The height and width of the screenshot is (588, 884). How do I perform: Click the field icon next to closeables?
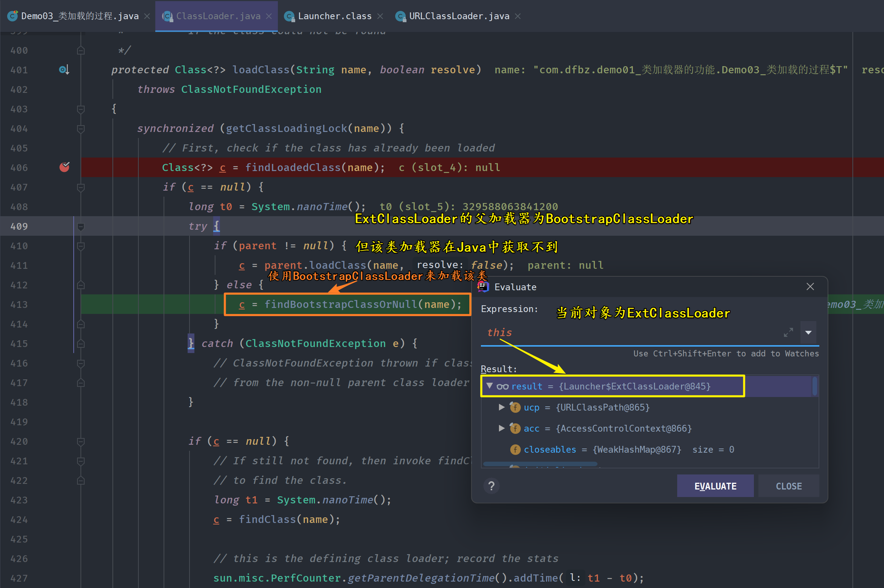[515, 450]
